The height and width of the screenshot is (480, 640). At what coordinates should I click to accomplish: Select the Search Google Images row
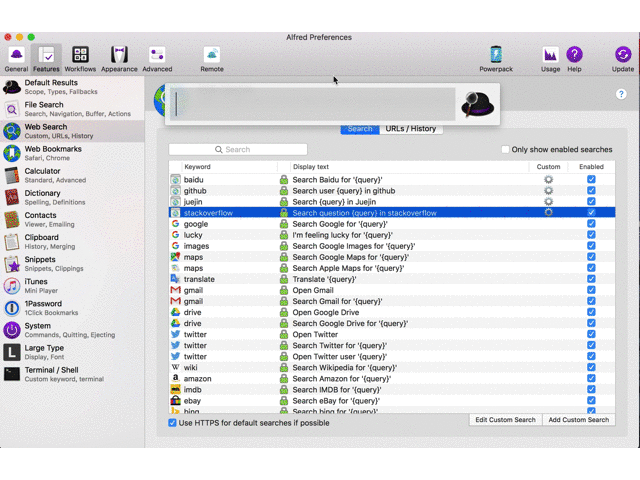pos(392,246)
